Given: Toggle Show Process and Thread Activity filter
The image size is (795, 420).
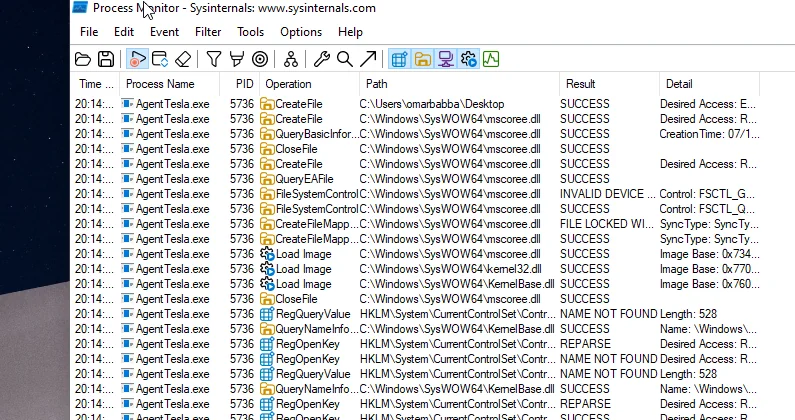Looking at the screenshot, I should [468, 59].
